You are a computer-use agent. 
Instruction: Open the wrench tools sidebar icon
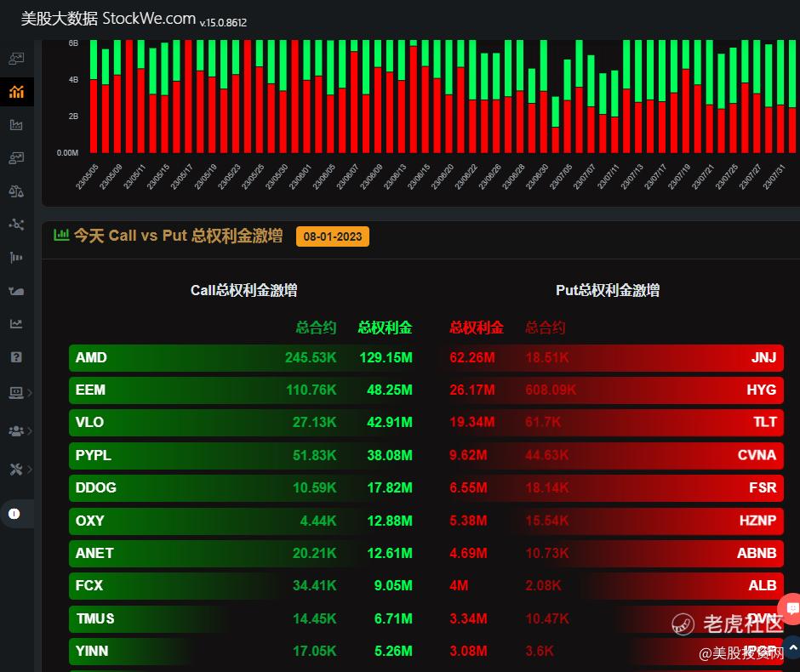16,469
